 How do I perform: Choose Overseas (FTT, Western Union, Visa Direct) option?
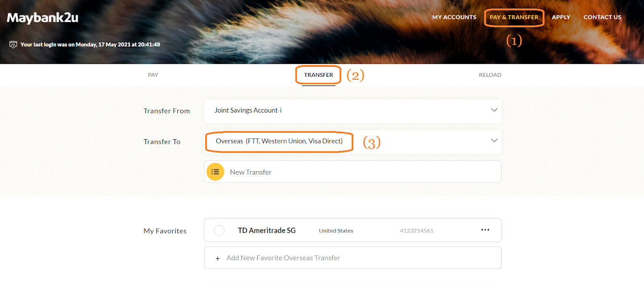[279, 141]
